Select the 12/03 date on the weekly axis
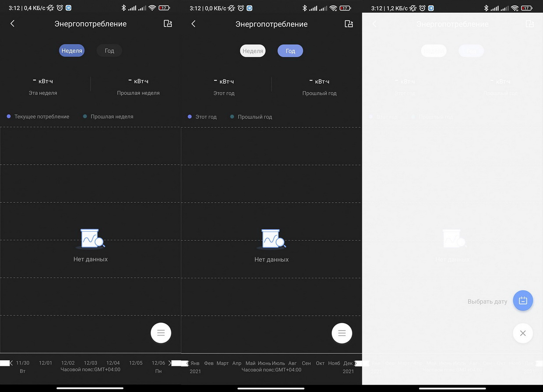The image size is (543, 392). 90,363
